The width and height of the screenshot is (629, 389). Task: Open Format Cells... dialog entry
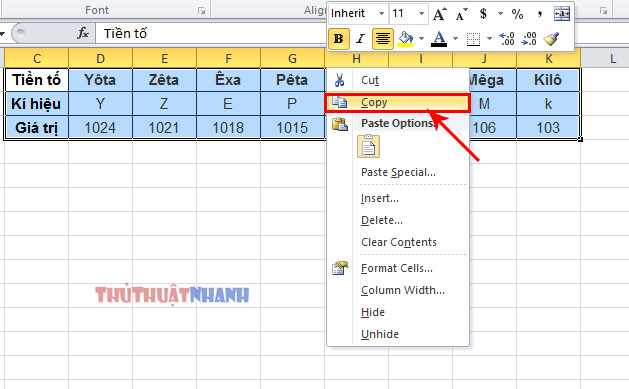[x=398, y=268]
